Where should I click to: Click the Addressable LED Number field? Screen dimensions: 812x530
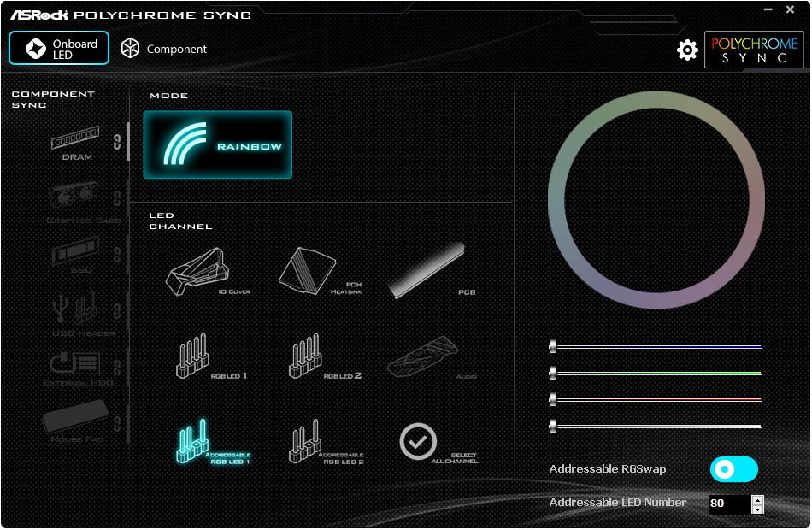[730, 503]
